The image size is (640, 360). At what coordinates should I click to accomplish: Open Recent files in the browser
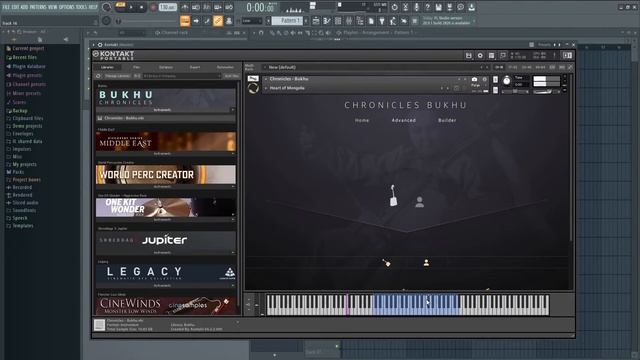tap(24, 57)
